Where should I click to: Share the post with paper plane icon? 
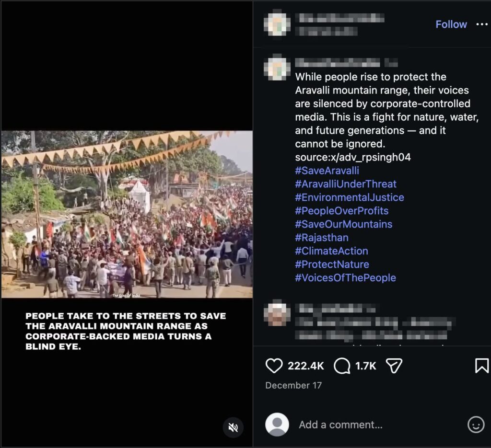[394, 366]
